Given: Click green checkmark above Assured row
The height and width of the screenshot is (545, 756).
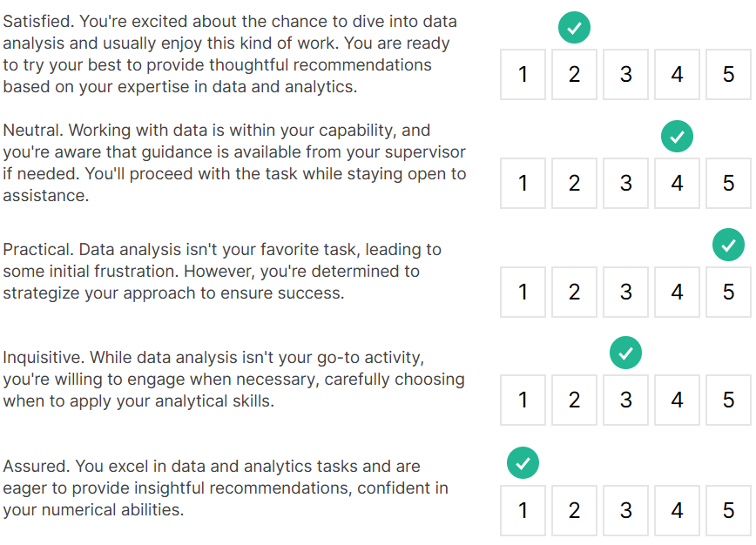Looking at the screenshot, I should coord(523,462).
